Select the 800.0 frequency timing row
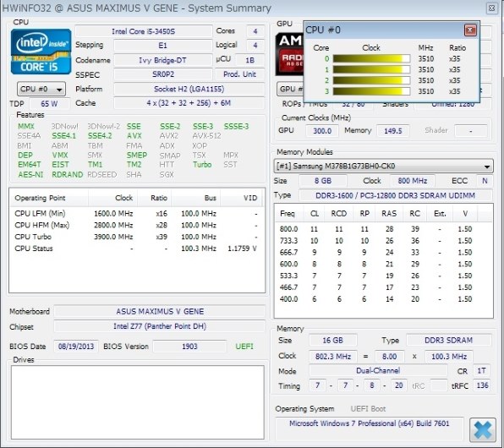The height and width of the screenshot is (448, 504). point(383,229)
